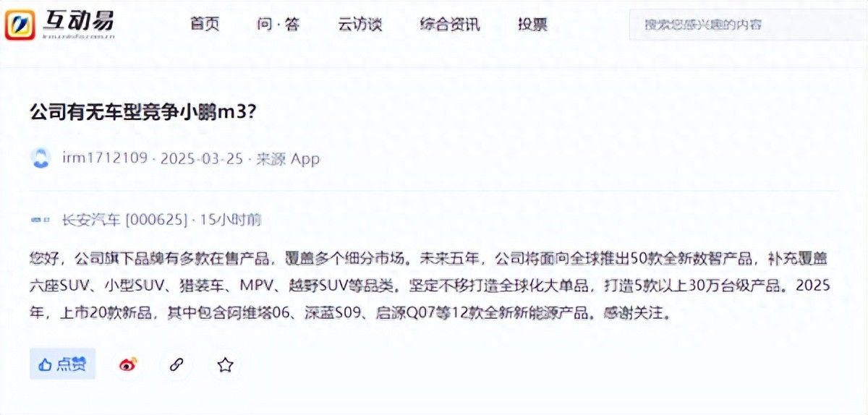The height and width of the screenshot is (415, 868).
Task: Focus the search box for content
Action: point(748,25)
